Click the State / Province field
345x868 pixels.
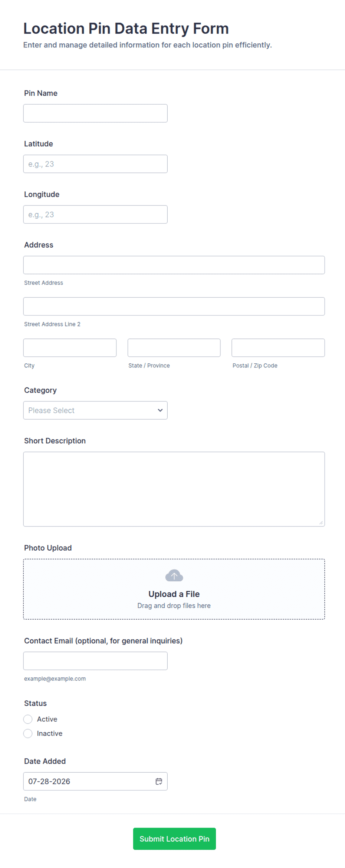click(x=174, y=348)
